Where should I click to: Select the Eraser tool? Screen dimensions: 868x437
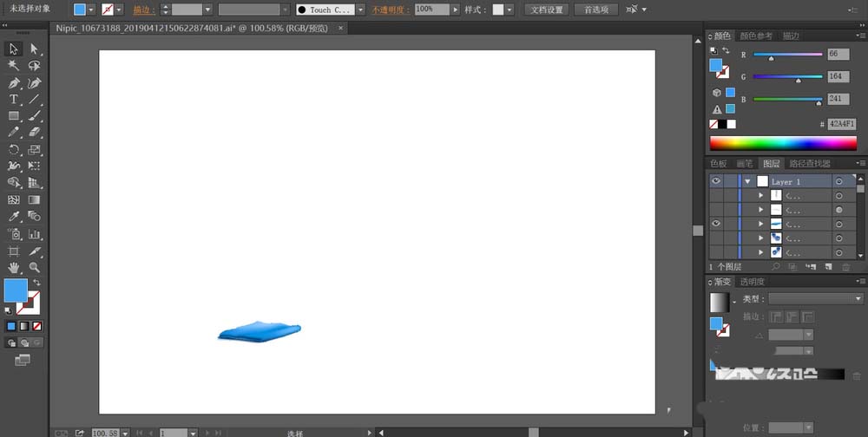(x=35, y=132)
